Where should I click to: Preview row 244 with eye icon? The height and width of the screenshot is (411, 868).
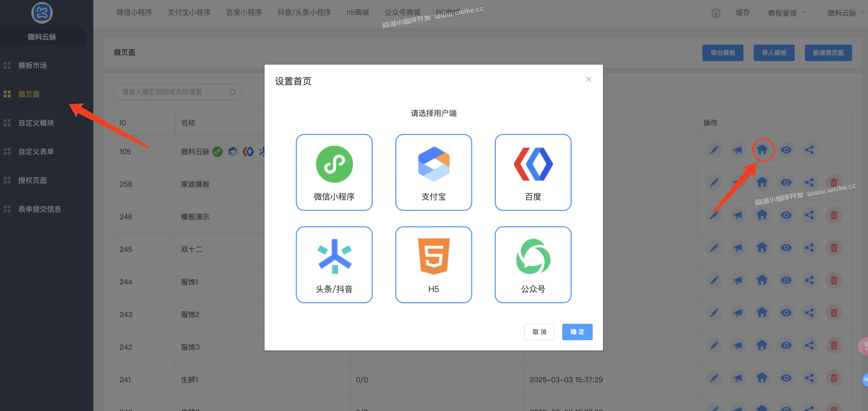[x=786, y=280]
